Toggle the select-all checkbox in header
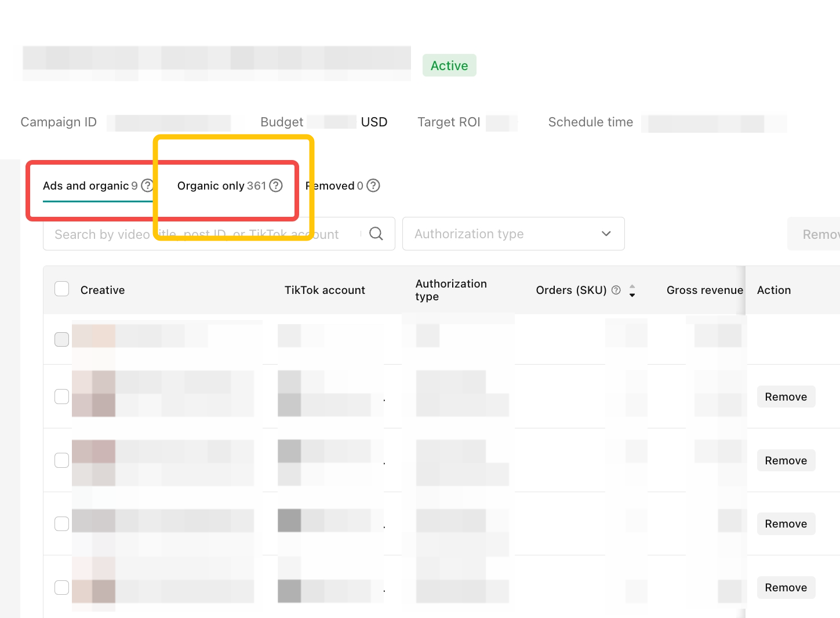The image size is (840, 618). coord(61,289)
